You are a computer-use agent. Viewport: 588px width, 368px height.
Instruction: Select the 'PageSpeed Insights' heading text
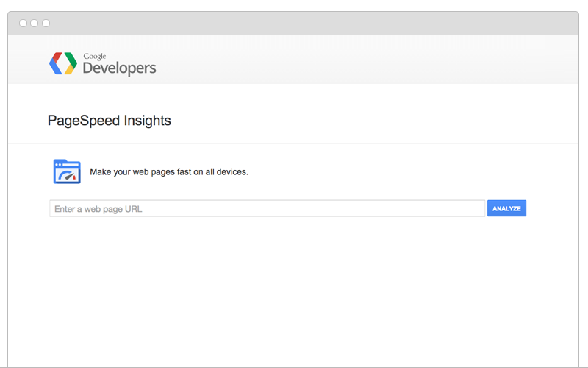pyautogui.click(x=109, y=121)
